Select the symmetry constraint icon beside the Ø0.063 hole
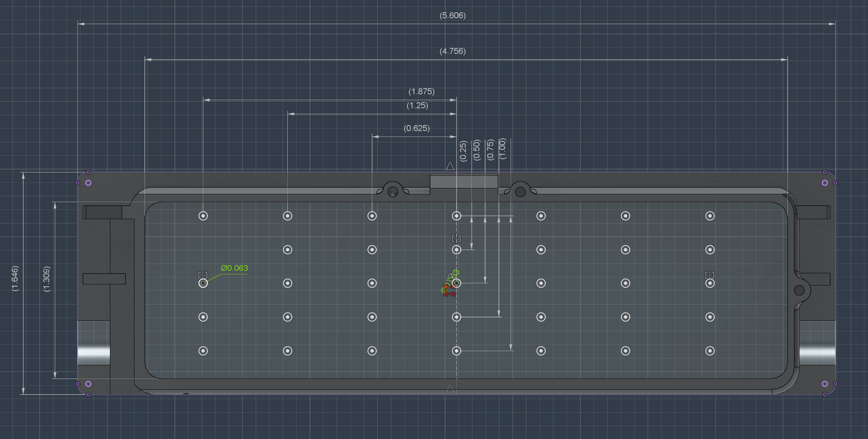The width and height of the screenshot is (868, 439). (x=203, y=275)
